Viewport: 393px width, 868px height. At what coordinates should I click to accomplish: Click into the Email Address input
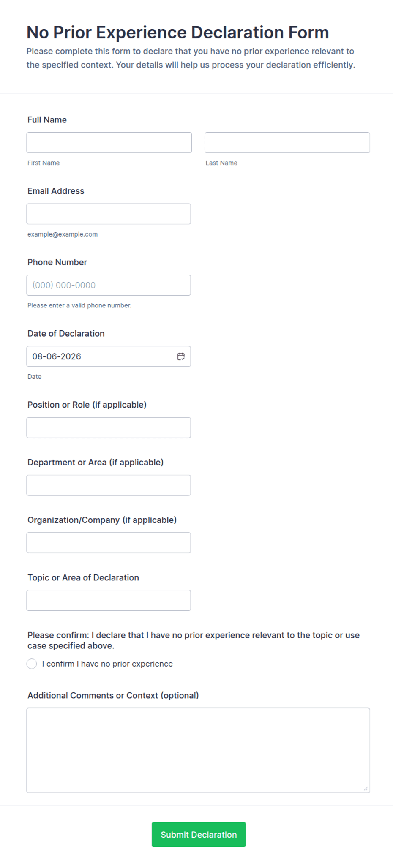click(x=109, y=214)
